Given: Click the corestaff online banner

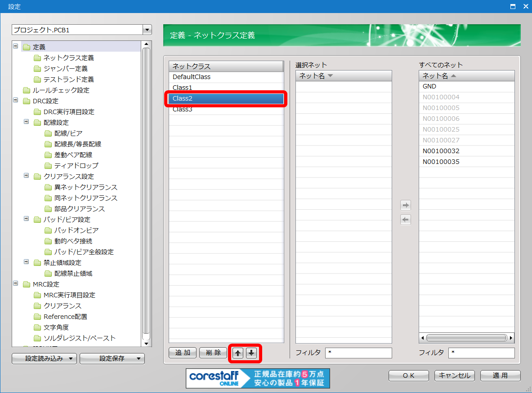Looking at the screenshot, I should tap(258, 378).
